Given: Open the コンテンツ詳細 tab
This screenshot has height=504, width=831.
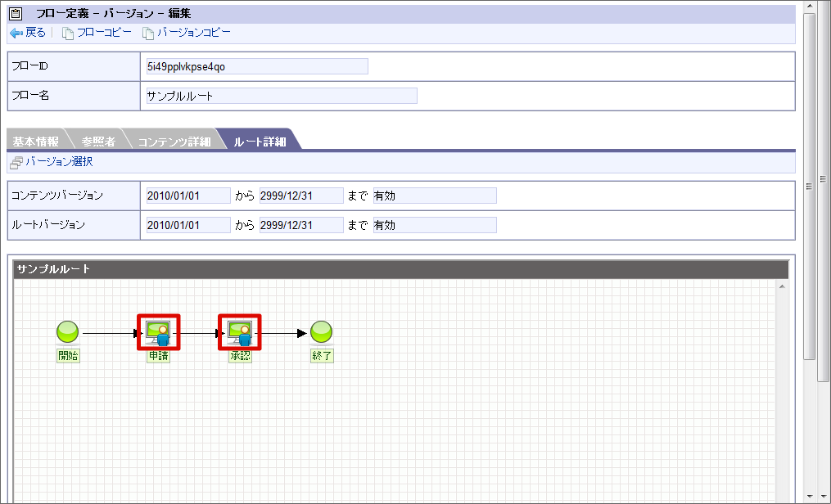Looking at the screenshot, I should [x=174, y=142].
